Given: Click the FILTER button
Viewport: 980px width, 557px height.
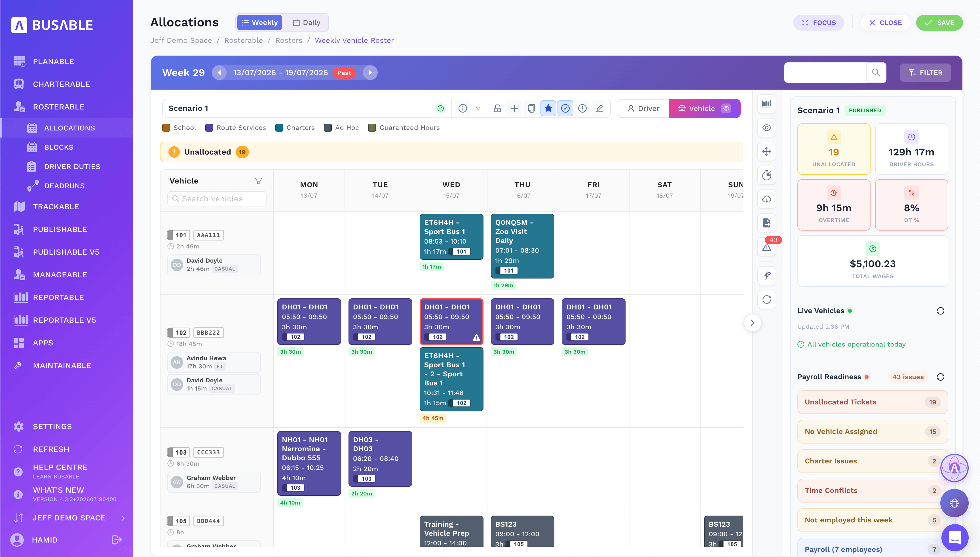Looking at the screenshot, I should click(x=925, y=73).
